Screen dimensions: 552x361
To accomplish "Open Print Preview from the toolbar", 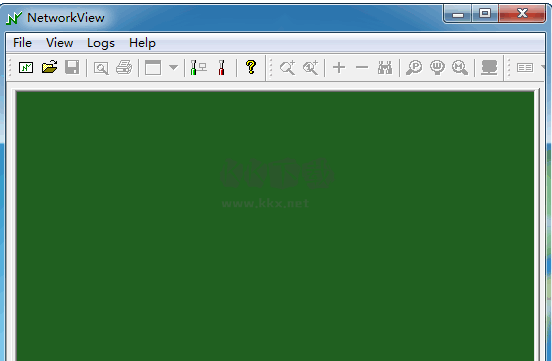I will pyautogui.click(x=101, y=68).
